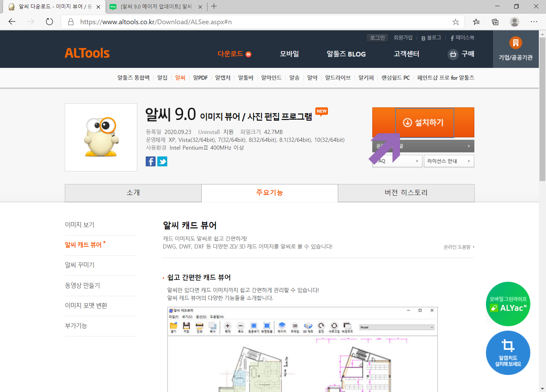546x392 pixels.
Task: Open a new browser tab
Action: (214, 6)
